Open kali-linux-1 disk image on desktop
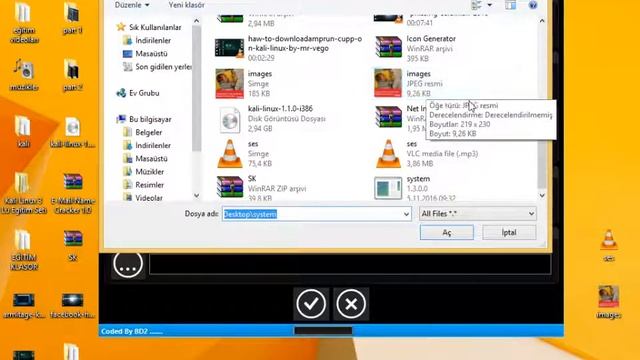The height and width of the screenshot is (360, 640). [73, 132]
